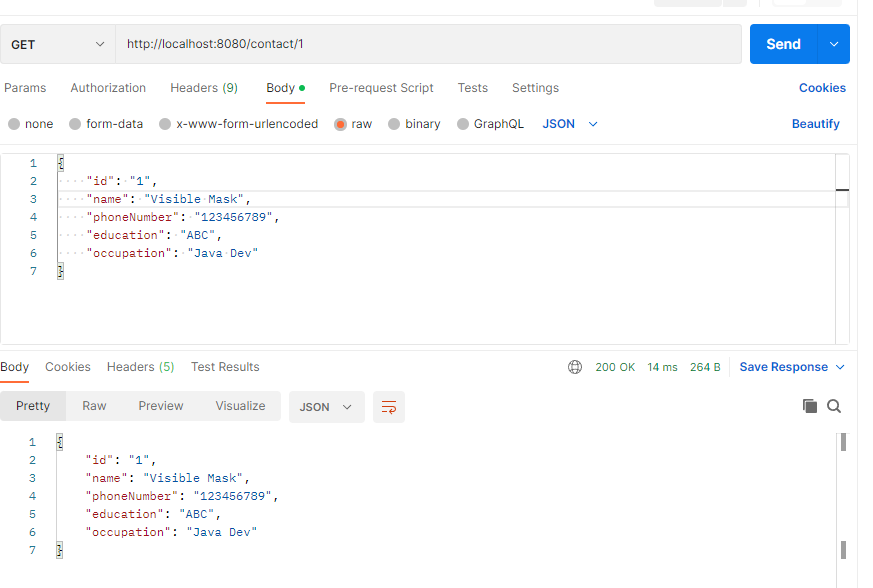Copy the response body to clipboard
This screenshot has width=873, height=588.
pyautogui.click(x=810, y=406)
